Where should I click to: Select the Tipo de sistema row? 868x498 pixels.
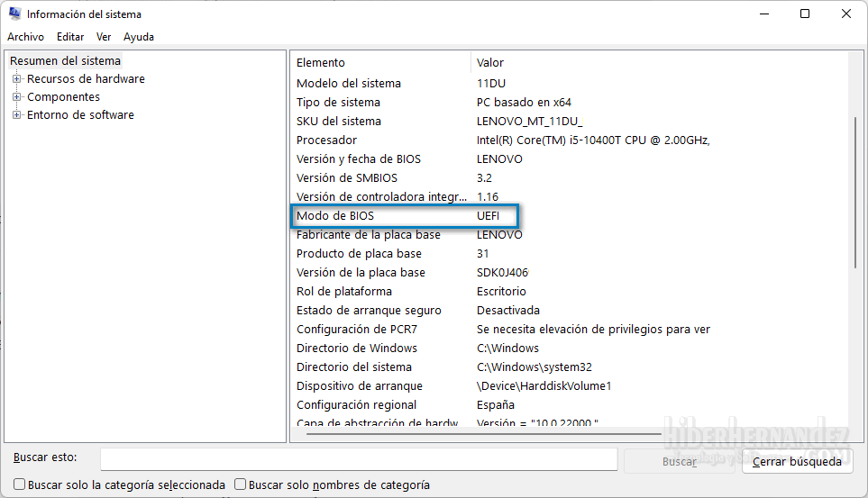[x=569, y=102]
